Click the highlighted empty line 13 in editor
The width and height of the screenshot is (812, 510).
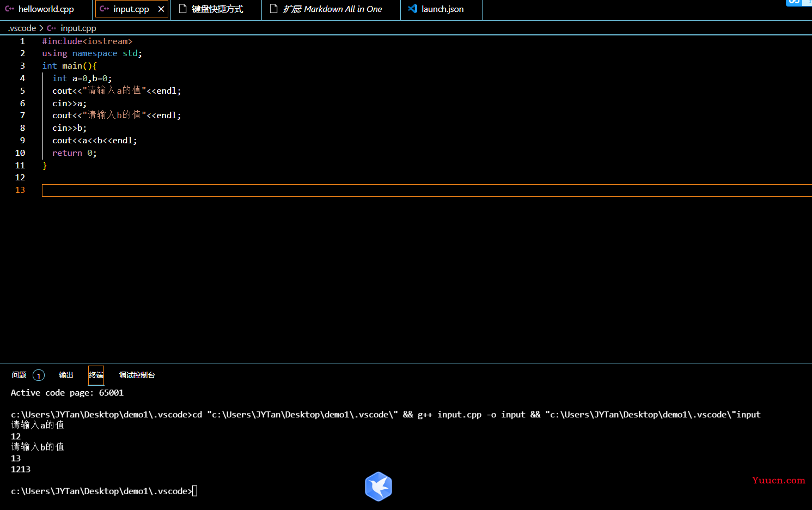click(x=426, y=190)
